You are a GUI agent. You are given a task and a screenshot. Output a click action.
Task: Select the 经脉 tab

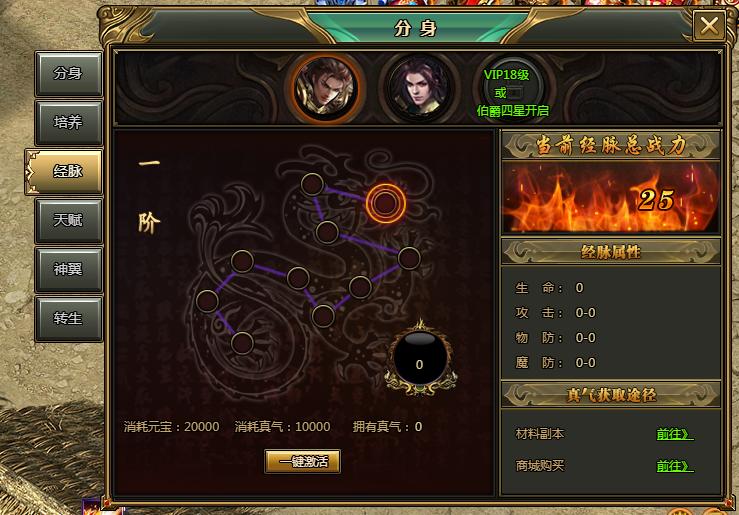66,171
